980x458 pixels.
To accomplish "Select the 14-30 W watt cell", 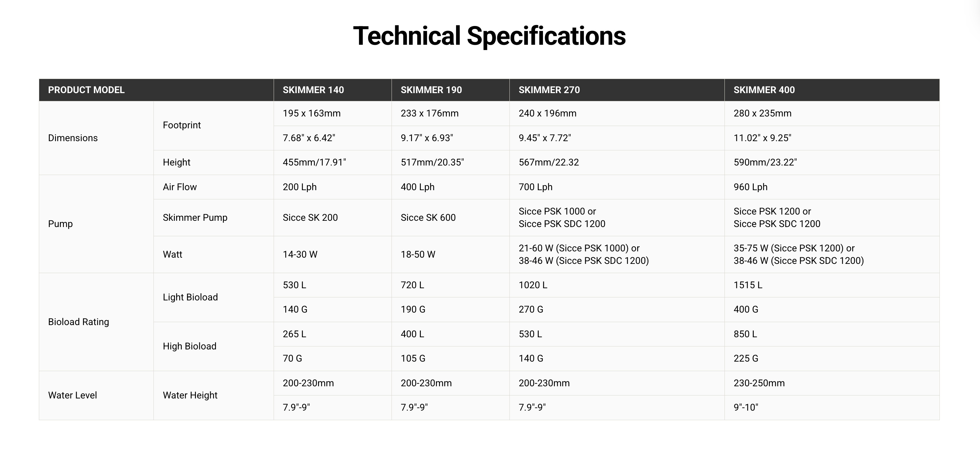I will point(333,255).
